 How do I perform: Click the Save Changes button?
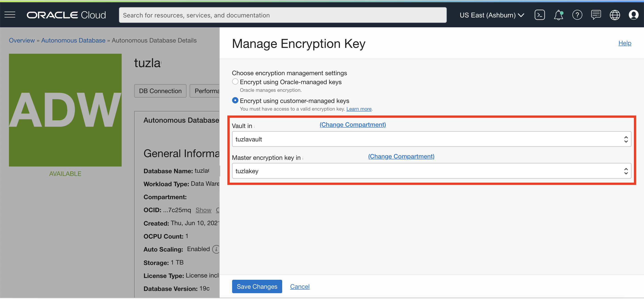(257, 286)
